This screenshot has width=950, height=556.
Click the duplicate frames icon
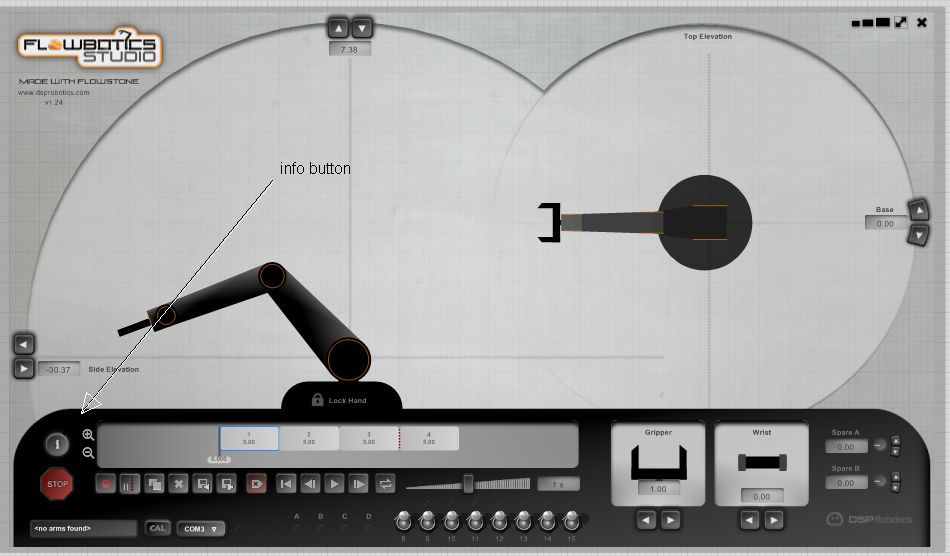155,484
